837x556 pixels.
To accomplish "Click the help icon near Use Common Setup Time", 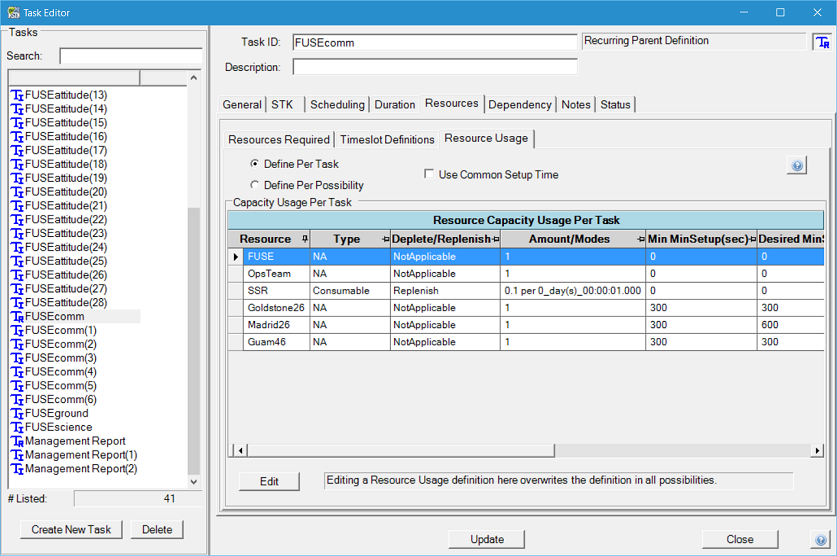I will [796, 166].
